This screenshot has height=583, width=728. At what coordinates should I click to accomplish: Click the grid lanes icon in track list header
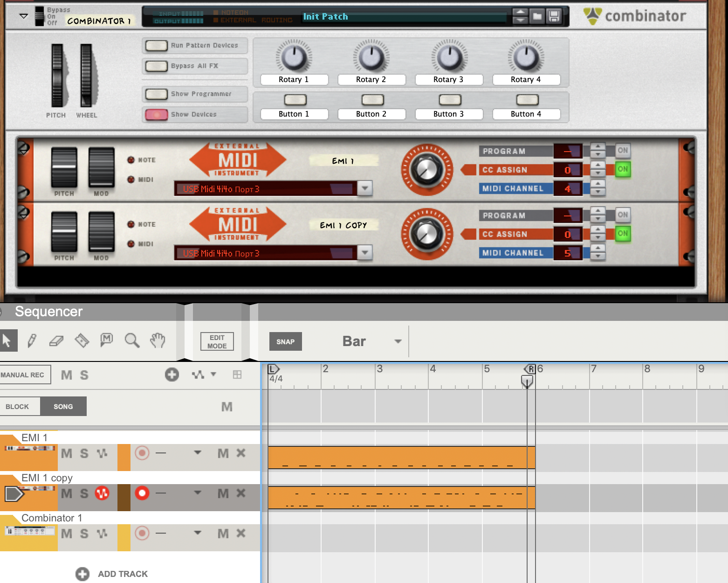coord(237,375)
